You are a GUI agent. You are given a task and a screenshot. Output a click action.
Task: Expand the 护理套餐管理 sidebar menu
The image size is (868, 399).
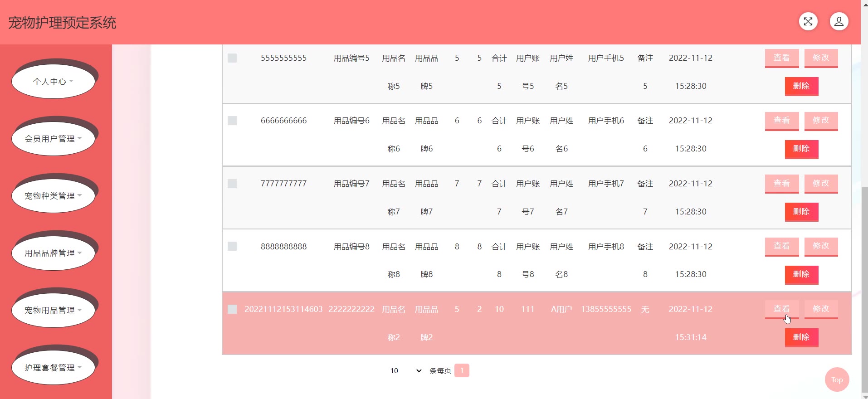(x=53, y=368)
